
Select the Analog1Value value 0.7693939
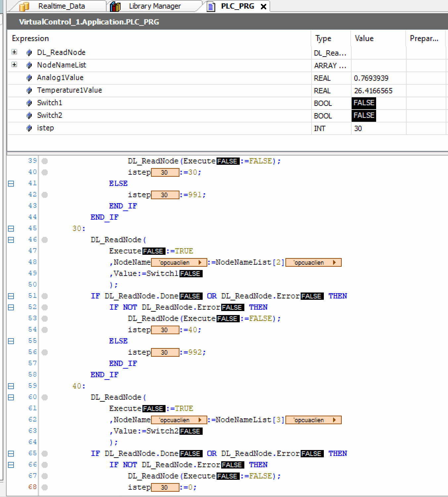pos(371,78)
